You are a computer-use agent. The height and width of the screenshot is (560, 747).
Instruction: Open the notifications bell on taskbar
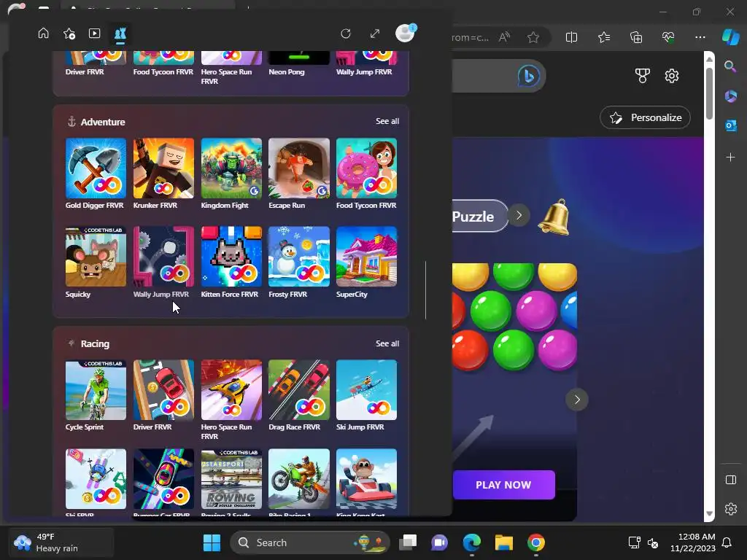[x=727, y=542]
